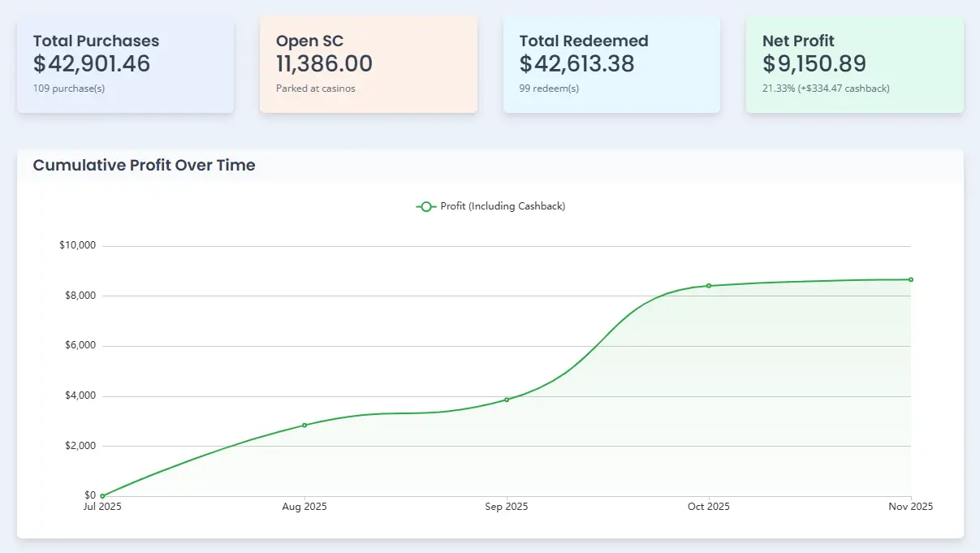Click the $10,000 axis label

tap(80, 244)
